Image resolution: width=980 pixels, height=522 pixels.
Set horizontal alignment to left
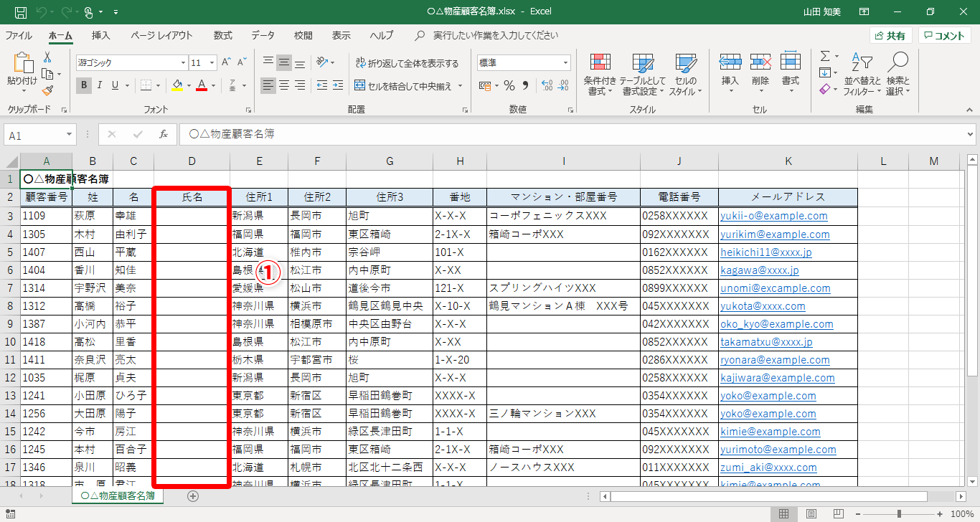(268, 85)
